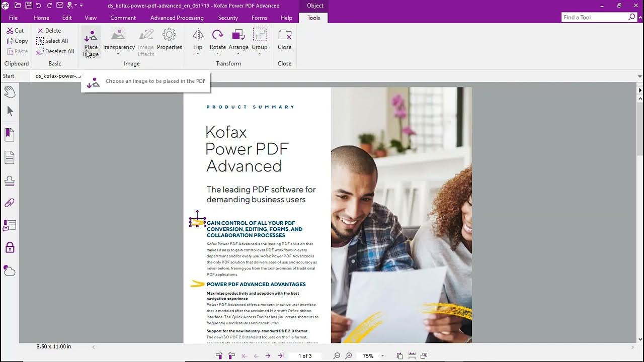Click the Cut scissors icon
Viewport: 644px width, 362px height.
click(x=10, y=31)
